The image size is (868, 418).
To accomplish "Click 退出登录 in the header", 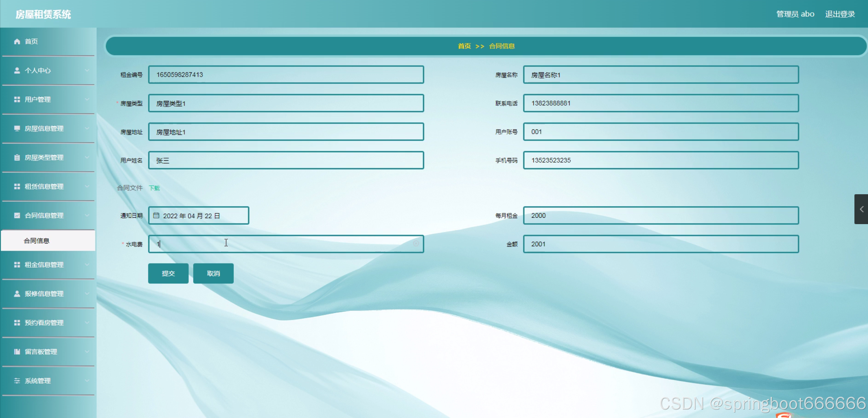I will tap(840, 14).
